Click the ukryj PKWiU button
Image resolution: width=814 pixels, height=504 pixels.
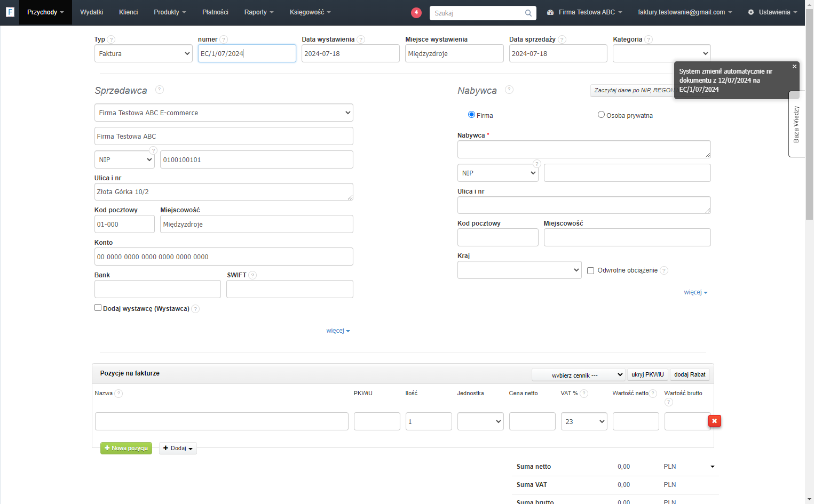(x=647, y=374)
